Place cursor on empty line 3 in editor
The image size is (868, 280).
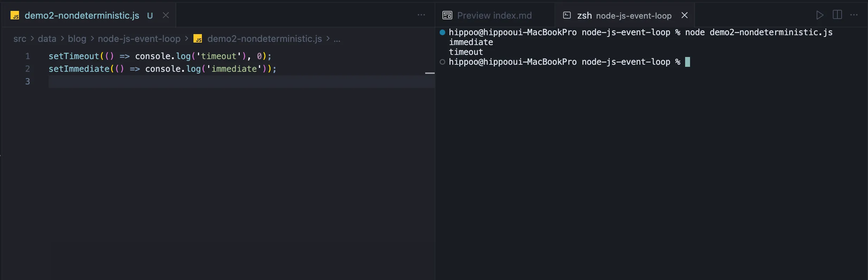(x=211, y=82)
